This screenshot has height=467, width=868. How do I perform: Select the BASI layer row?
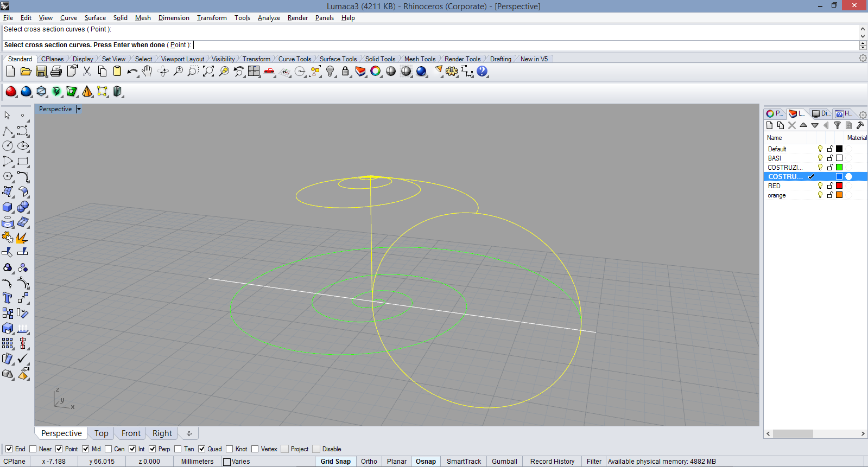tap(815, 158)
